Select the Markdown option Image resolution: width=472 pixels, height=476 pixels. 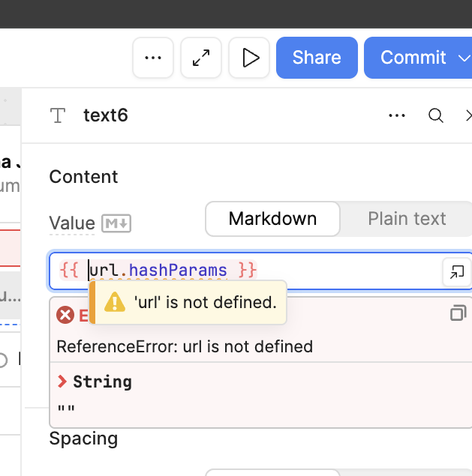click(272, 219)
